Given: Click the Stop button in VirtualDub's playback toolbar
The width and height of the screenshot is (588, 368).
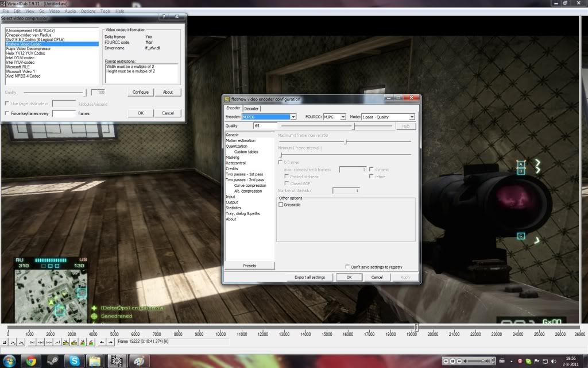Looking at the screenshot, I should pos(5,342).
